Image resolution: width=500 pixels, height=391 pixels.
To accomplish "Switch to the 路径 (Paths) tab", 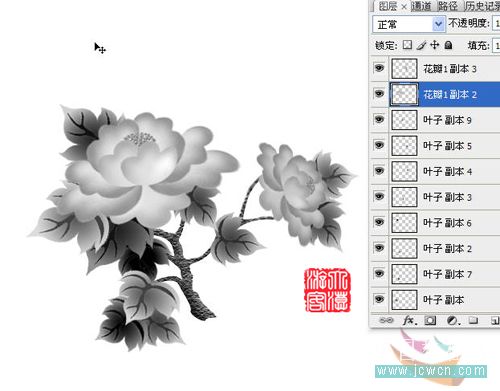I will tap(447, 6).
